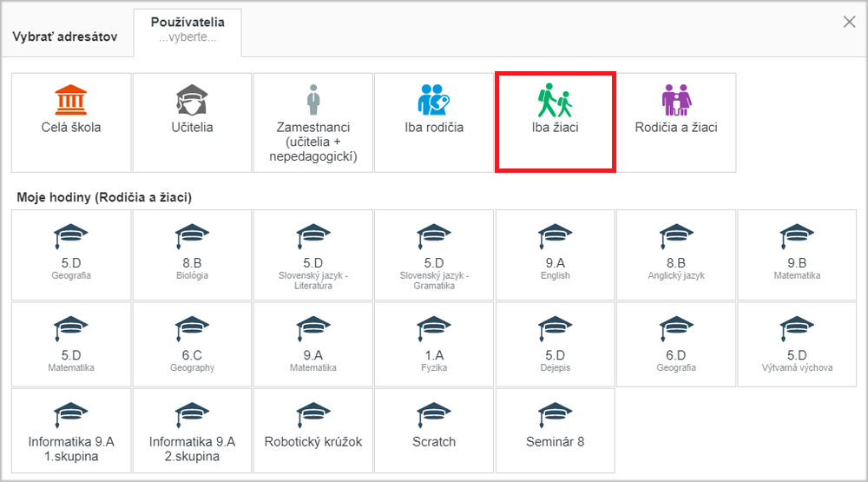
Task: Select class 5.D Geografia tile
Action: click(x=71, y=254)
